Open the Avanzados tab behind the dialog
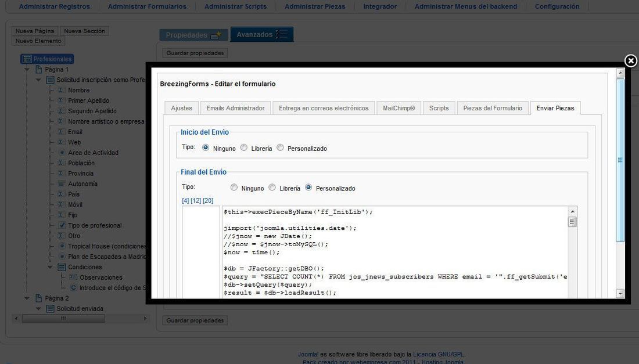Screen dimensions: 639x364 click(x=262, y=35)
